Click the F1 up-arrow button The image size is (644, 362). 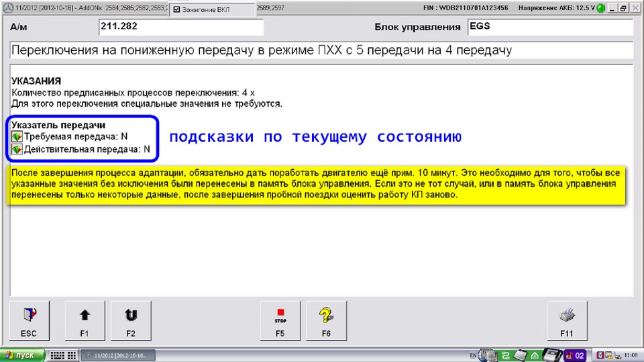click(x=85, y=321)
